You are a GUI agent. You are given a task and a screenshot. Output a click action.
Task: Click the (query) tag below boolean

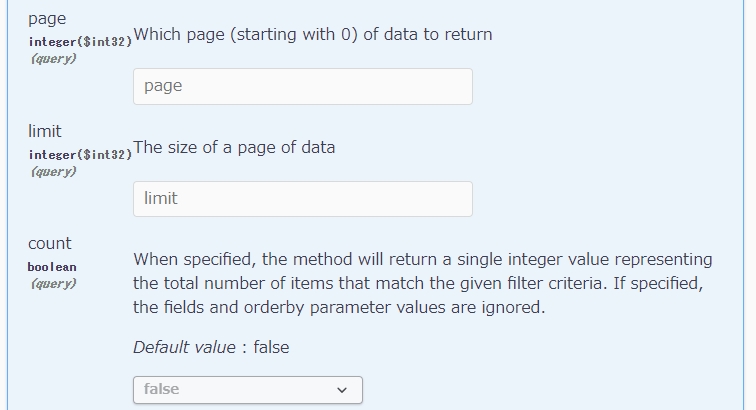(x=54, y=284)
